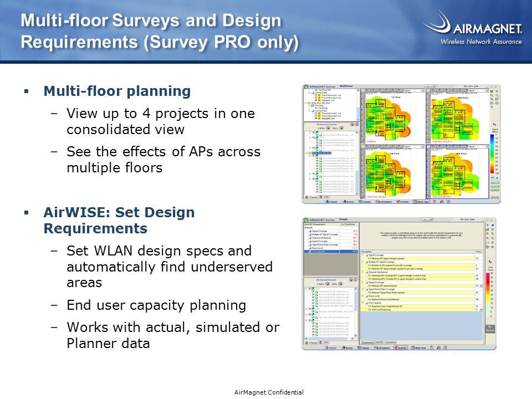Click open-folder icon in the MultiFloor window's right toolbar
Viewport: 532px width, 399px height.
[x=492, y=91]
